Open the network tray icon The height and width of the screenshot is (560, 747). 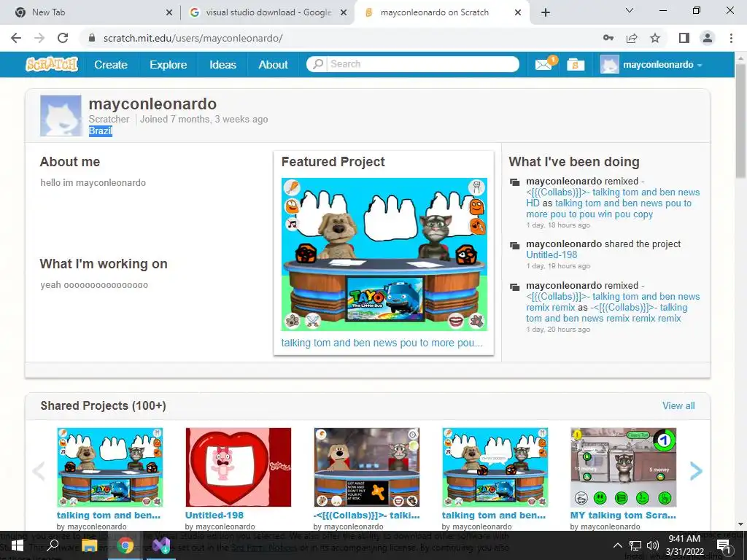pyautogui.click(x=635, y=545)
